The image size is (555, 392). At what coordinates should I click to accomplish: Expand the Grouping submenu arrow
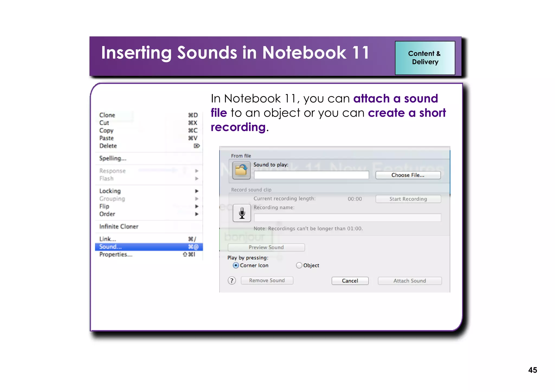197,199
